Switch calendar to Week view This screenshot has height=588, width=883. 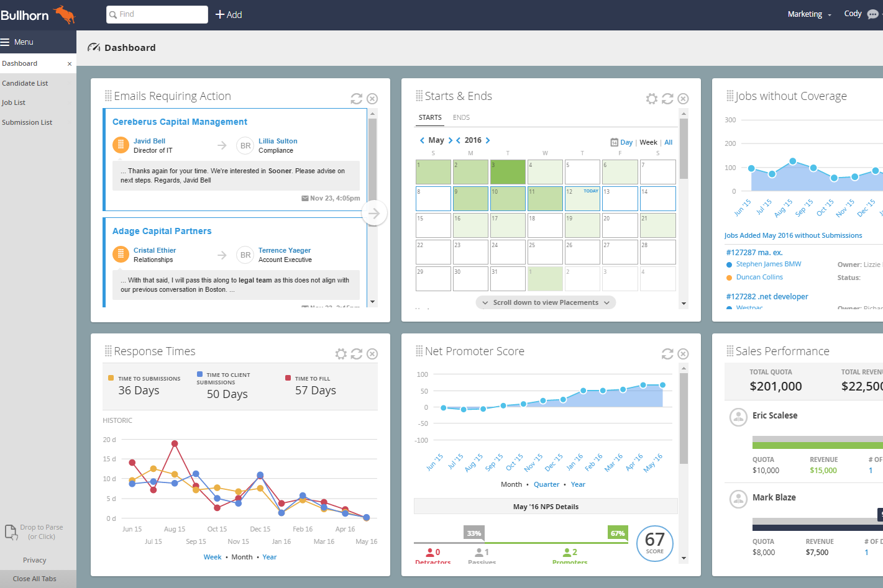tap(648, 142)
